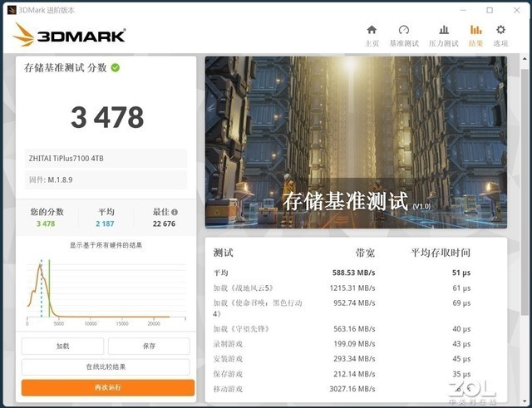Viewport: 532px width, 408px height.
Task: Click the 显示基于所有硬件的结果 caption
Action: click(106, 245)
